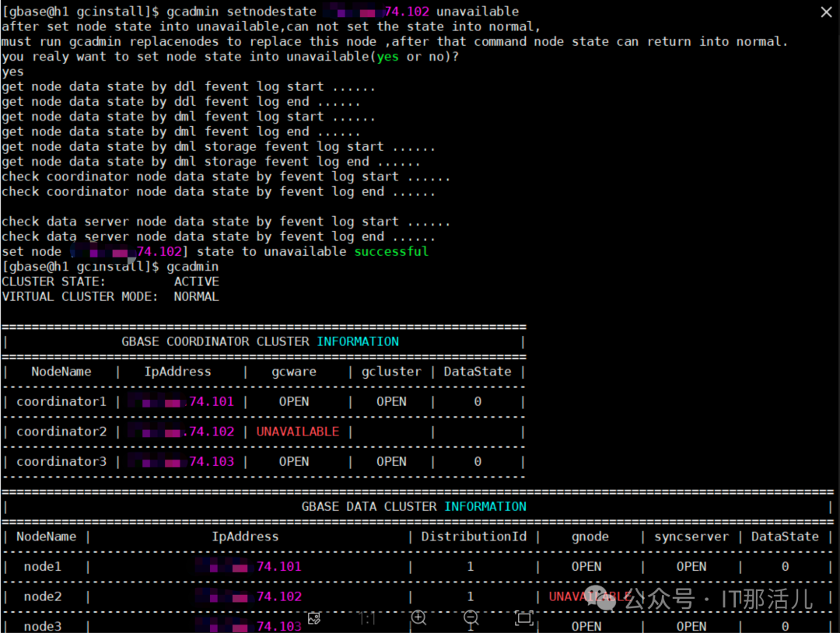Image resolution: width=840 pixels, height=633 pixels.
Task: Click the green 'successful' status word
Action: click(391, 251)
